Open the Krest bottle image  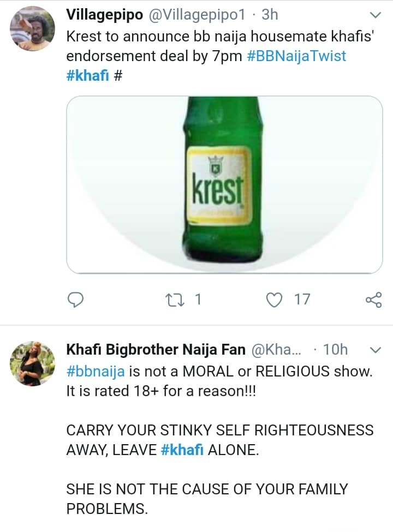tap(224, 184)
